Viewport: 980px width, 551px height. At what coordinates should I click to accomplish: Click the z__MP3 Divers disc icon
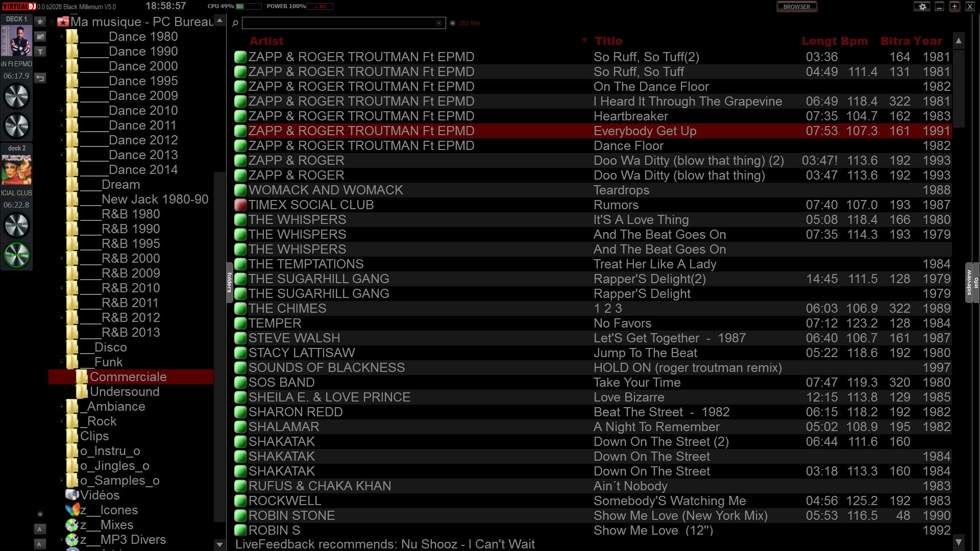pyautogui.click(x=72, y=539)
